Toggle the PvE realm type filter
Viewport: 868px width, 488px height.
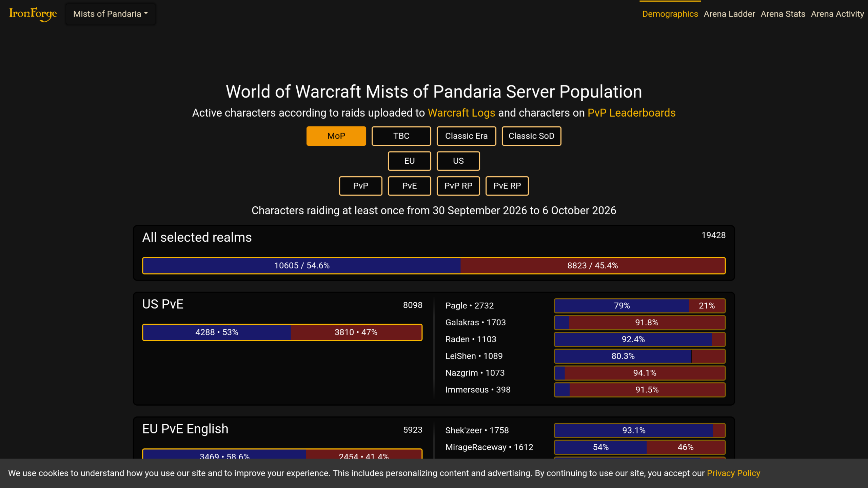[410, 186]
